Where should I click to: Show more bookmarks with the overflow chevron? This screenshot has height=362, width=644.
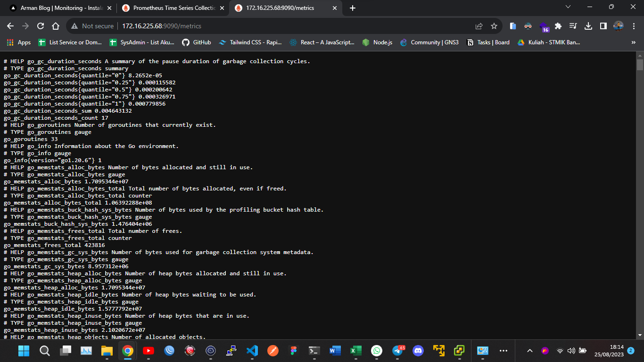pyautogui.click(x=633, y=42)
